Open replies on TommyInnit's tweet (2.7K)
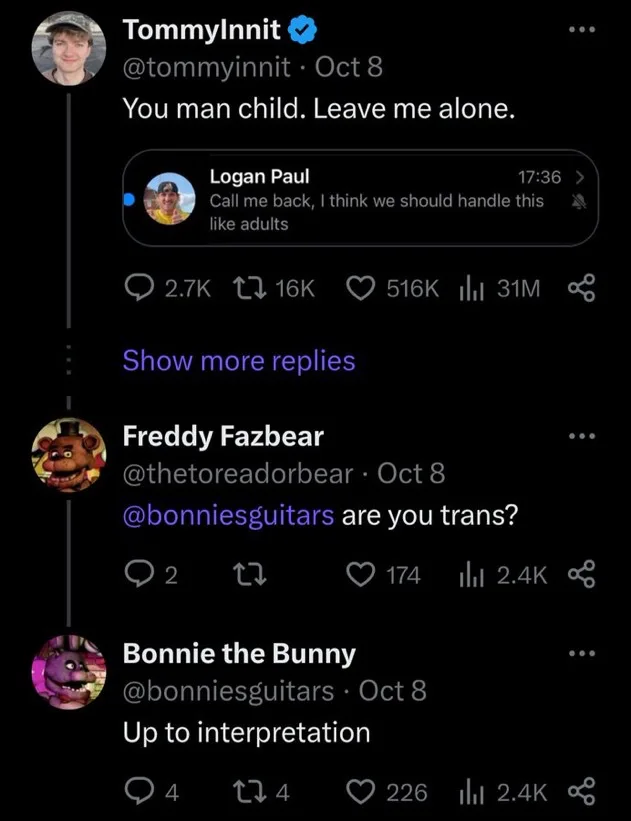Viewport: 631px width, 821px height. (x=137, y=289)
